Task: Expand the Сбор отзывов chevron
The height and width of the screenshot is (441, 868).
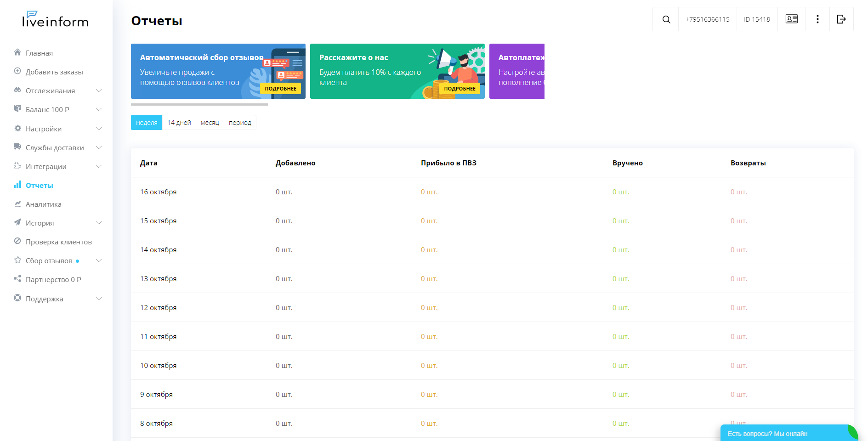Action: (99, 260)
